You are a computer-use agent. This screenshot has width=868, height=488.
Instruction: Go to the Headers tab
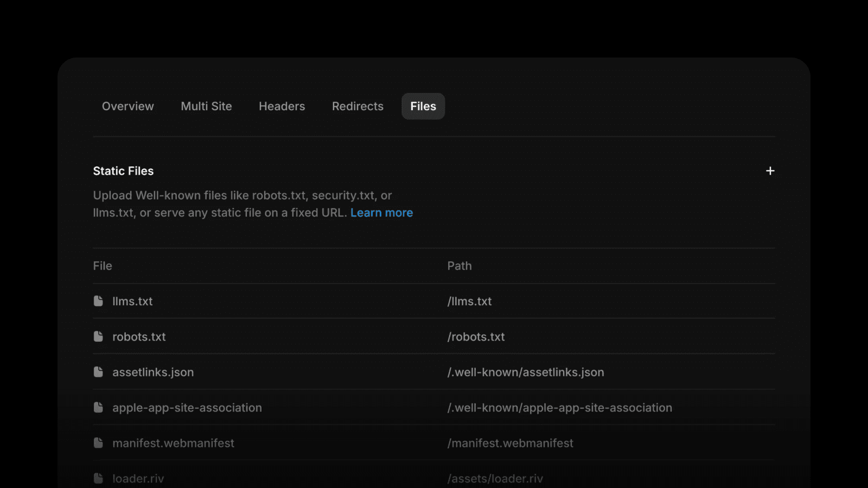click(x=282, y=106)
